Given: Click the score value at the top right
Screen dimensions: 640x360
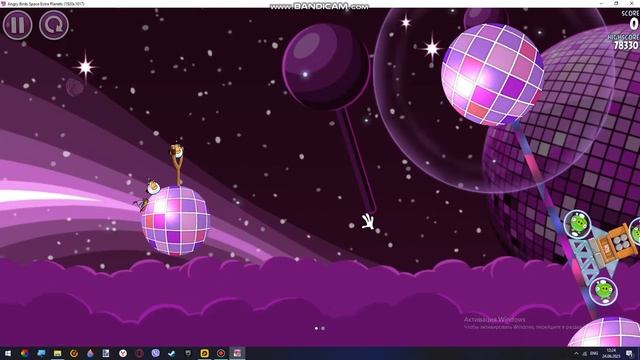Looking at the screenshot, I should pos(634,24).
